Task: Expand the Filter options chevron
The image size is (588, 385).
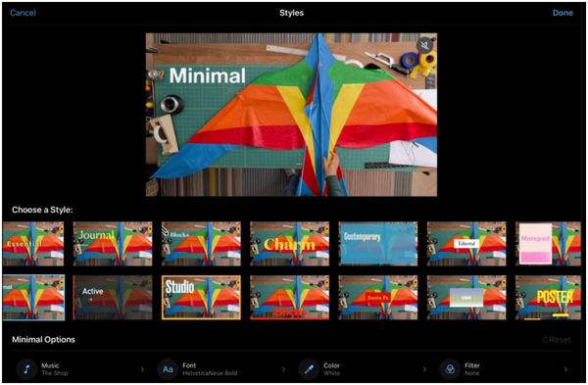Action: pos(565,369)
